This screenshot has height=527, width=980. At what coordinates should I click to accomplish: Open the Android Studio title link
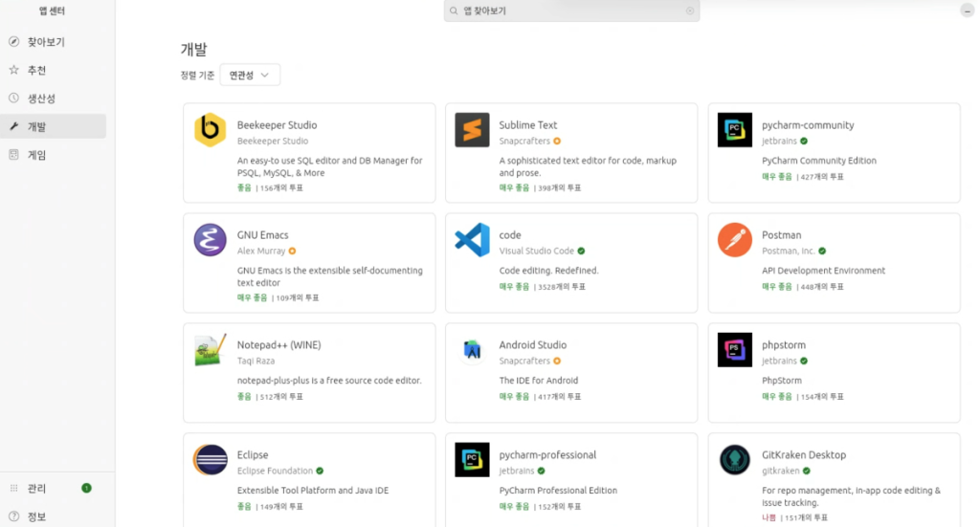point(532,344)
